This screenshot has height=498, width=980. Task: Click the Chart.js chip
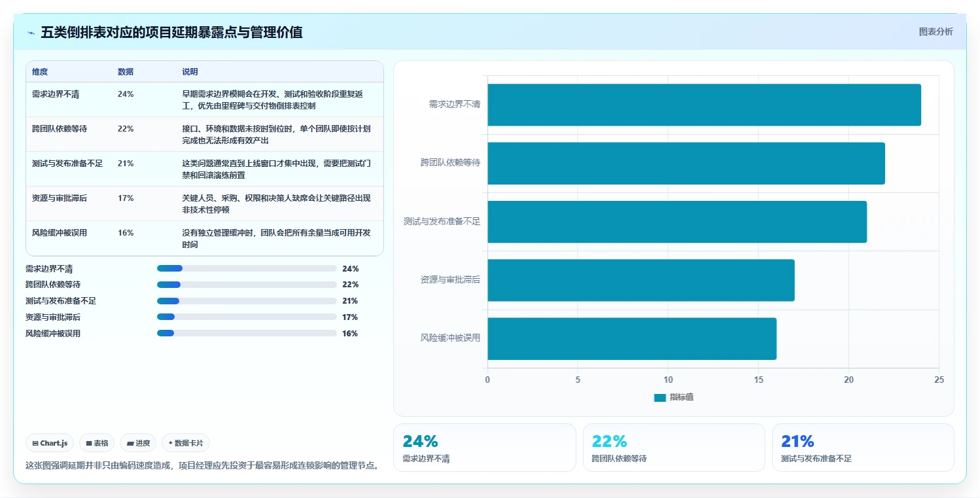pos(50,443)
